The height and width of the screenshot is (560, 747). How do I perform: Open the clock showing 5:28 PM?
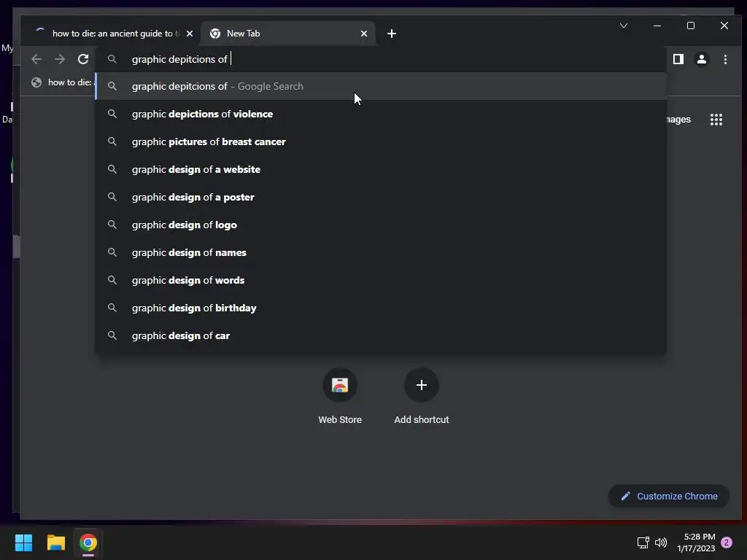pyautogui.click(x=696, y=542)
